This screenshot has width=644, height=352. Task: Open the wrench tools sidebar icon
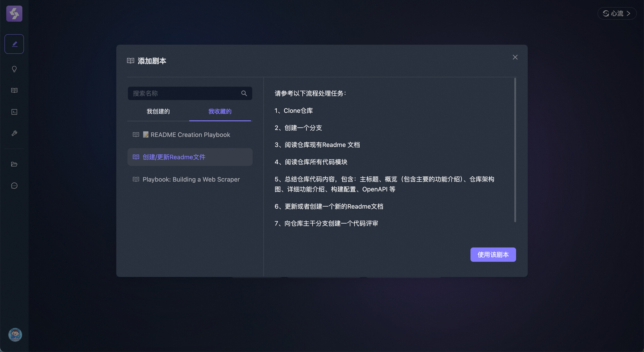click(x=14, y=133)
